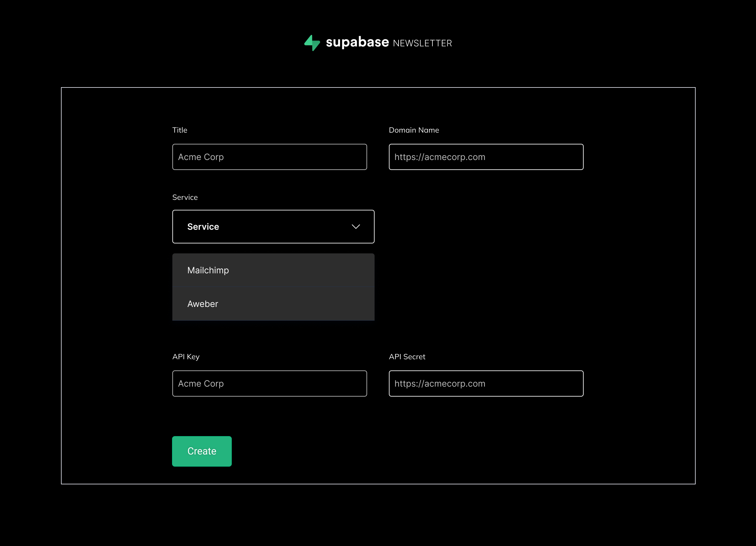Click the supabase wordmark text
Screen dimensions: 756x546
click(x=357, y=42)
